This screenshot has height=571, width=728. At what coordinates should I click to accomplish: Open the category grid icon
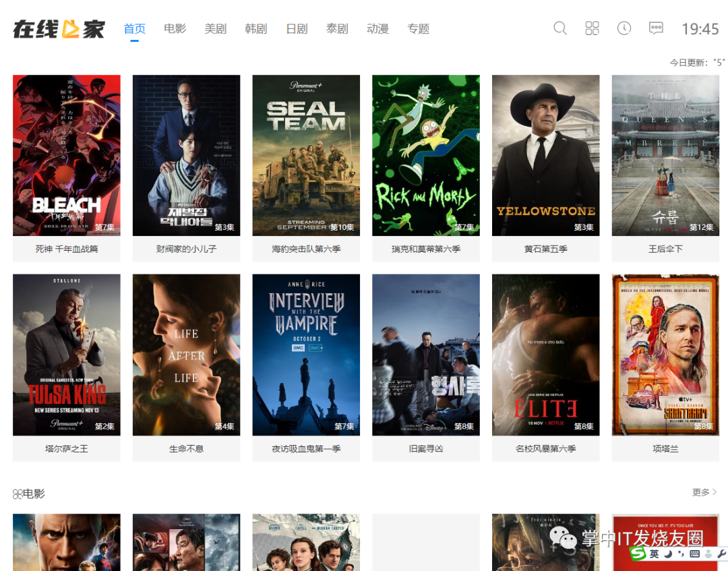592,28
